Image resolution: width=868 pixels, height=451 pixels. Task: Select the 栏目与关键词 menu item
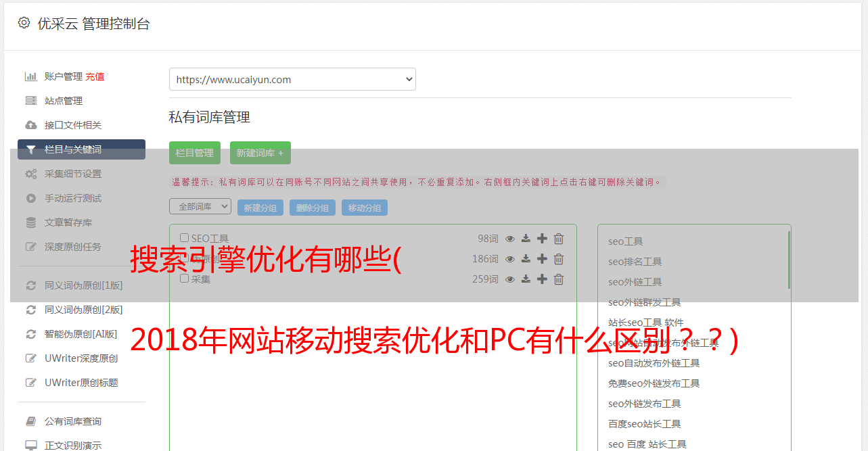click(81, 149)
